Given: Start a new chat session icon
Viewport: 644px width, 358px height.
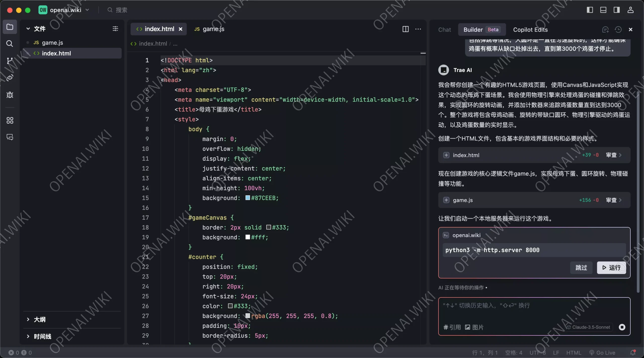Looking at the screenshot, I should pos(606,30).
